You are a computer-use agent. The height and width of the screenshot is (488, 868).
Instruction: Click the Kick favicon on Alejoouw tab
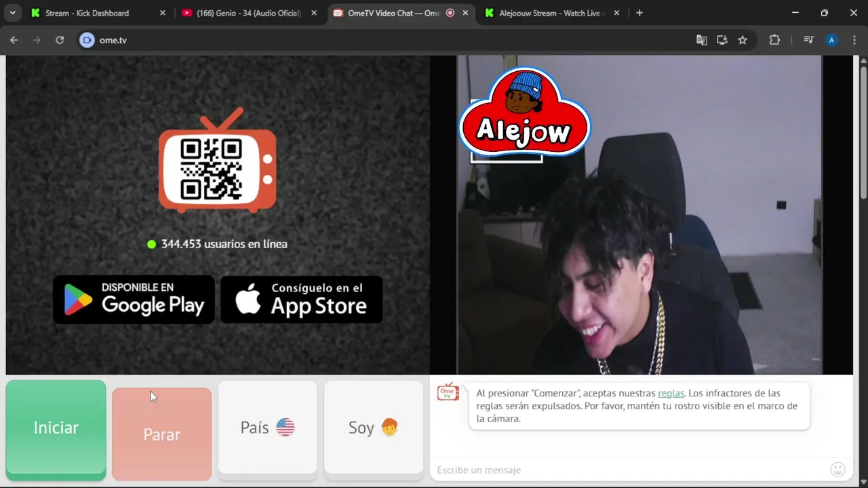490,13
